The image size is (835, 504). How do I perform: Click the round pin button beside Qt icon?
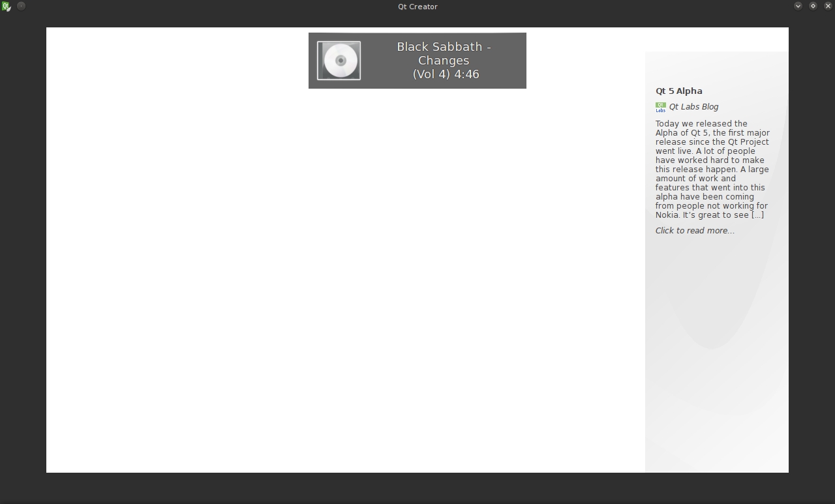pyautogui.click(x=21, y=6)
